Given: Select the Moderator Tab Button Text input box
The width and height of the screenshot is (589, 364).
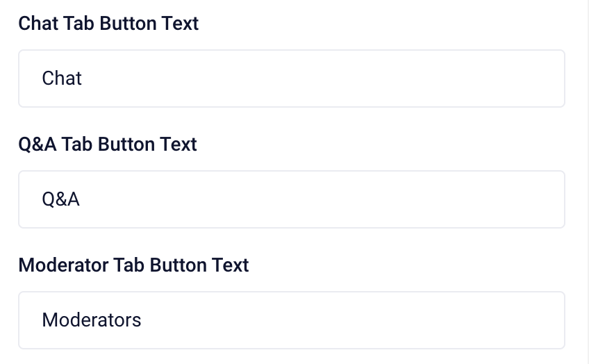Looking at the screenshot, I should pyautogui.click(x=292, y=320).
